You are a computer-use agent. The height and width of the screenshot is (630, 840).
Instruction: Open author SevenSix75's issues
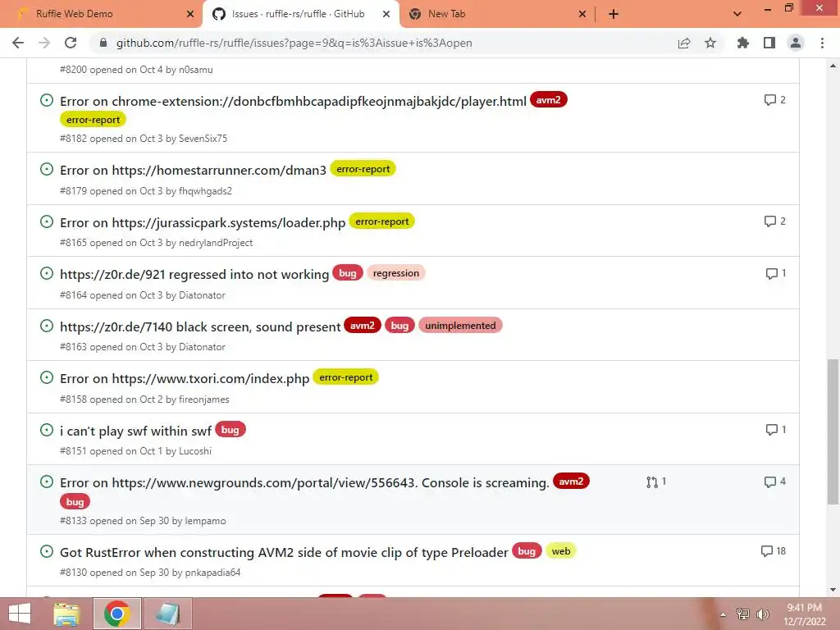[x=203, y=139]
